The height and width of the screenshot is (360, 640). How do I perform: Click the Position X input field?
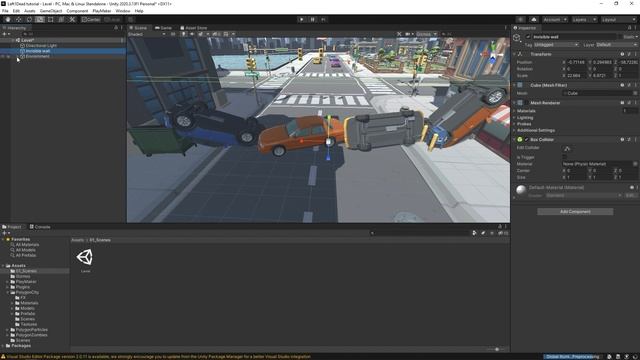pos(575,62)
